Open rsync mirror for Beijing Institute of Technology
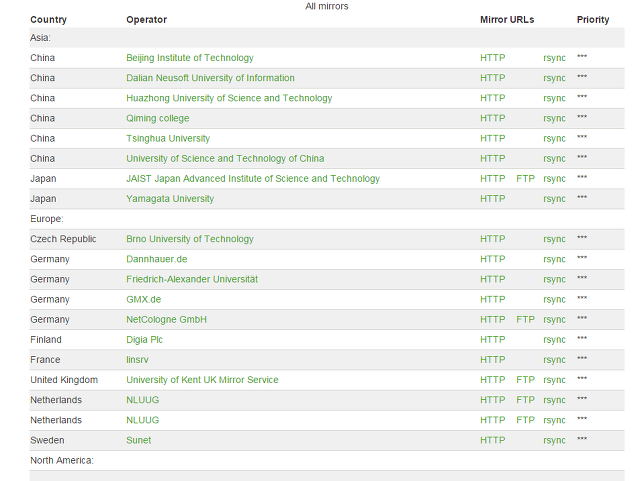 [x=554, y=58]
